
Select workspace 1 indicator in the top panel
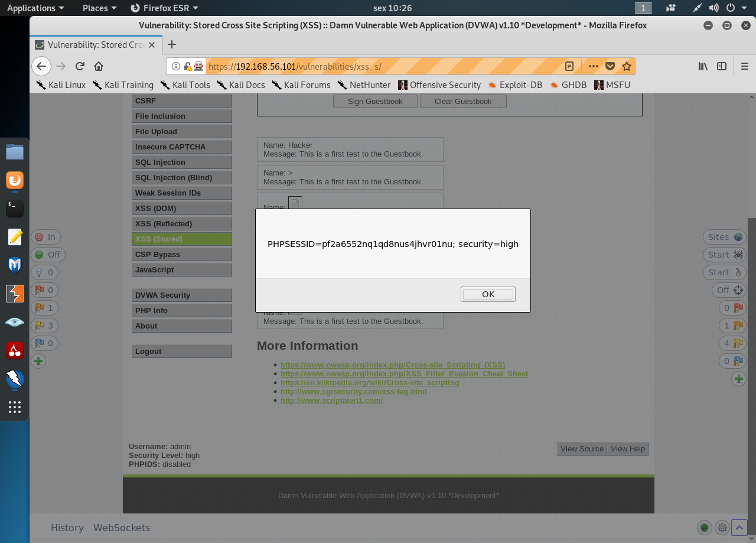(x=643, y=8)
